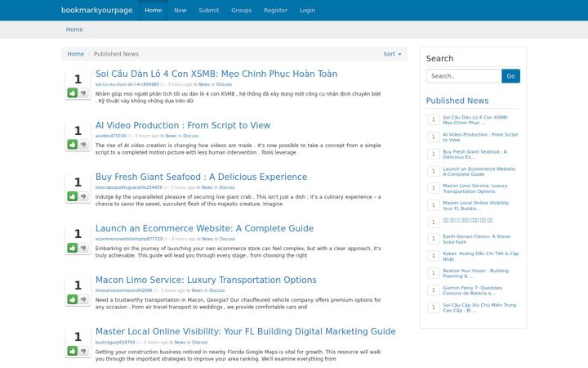Open sidebar link Buy Fresh Giant Seafood
Screen dimensions: 588x368
click(474, 155)
